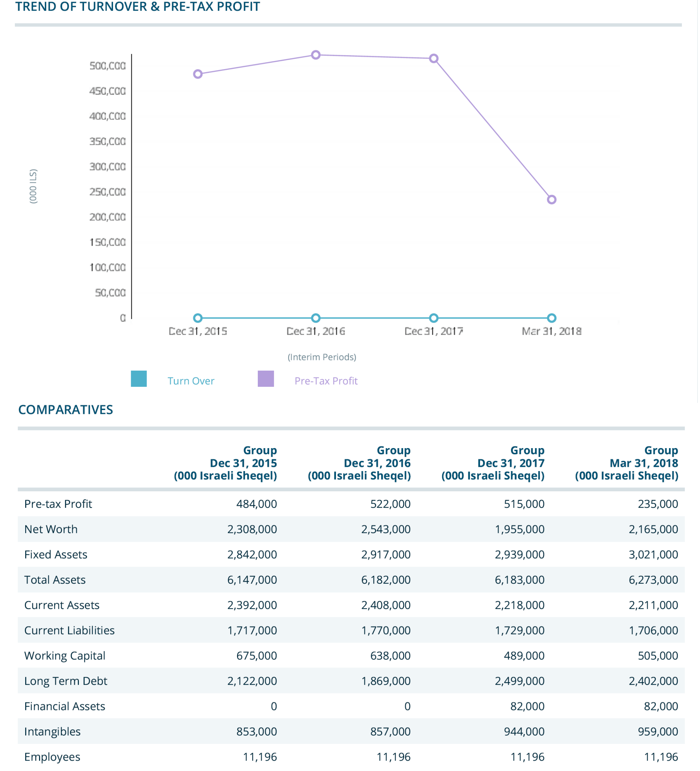Toggle the Turn Over legend label
The width and height of the screenshot is (700, 771).
tap(191, 381)
